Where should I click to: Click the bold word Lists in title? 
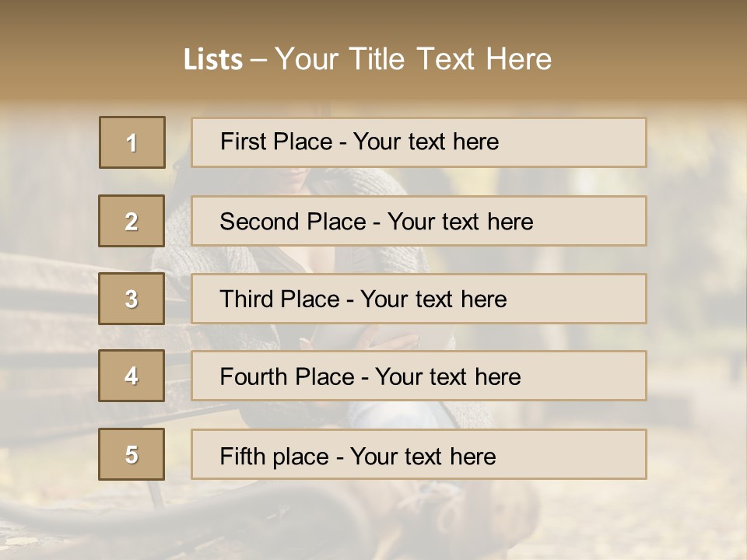coord(213,59)
